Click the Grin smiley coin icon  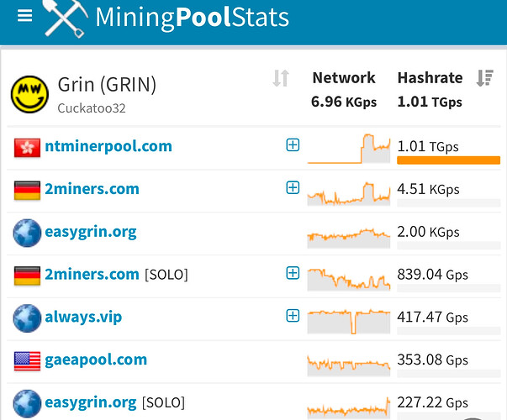click(29, 94)
